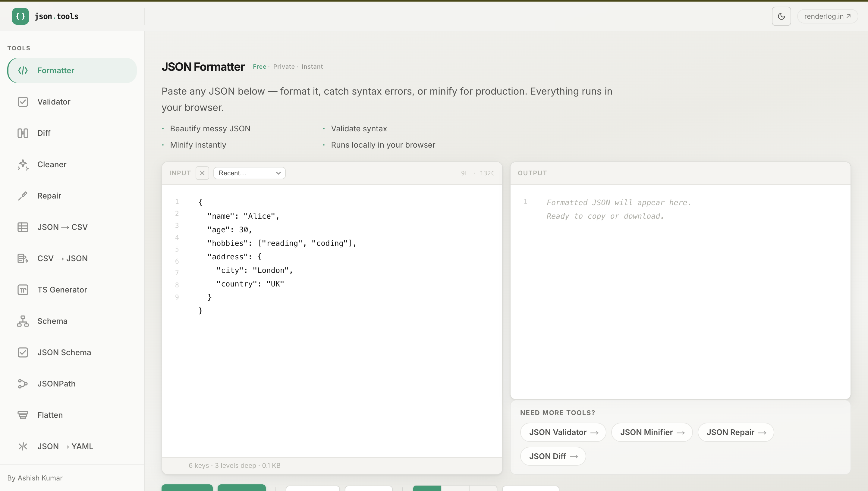Click the 'By Ashish Kumar' credit
The height and width of the screenshot is (491, 868).
(35, 478)
